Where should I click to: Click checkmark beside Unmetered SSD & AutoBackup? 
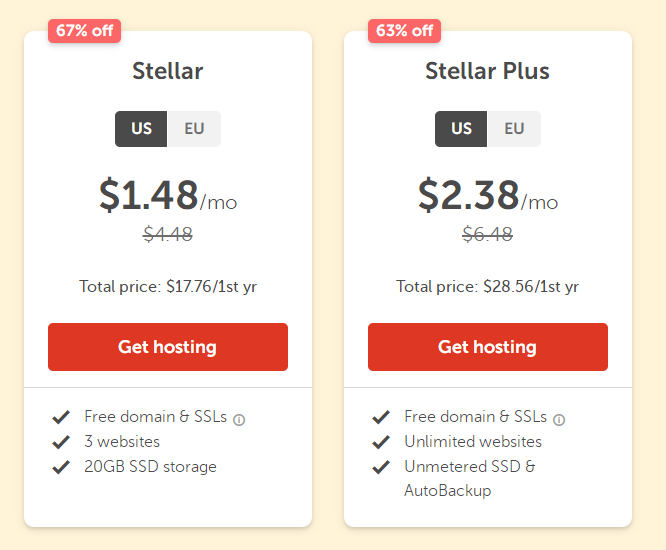[381, 467]
